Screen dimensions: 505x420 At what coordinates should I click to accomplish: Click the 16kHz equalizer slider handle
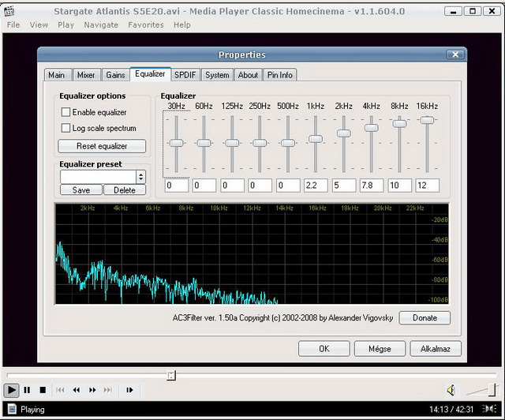(427, 120)
